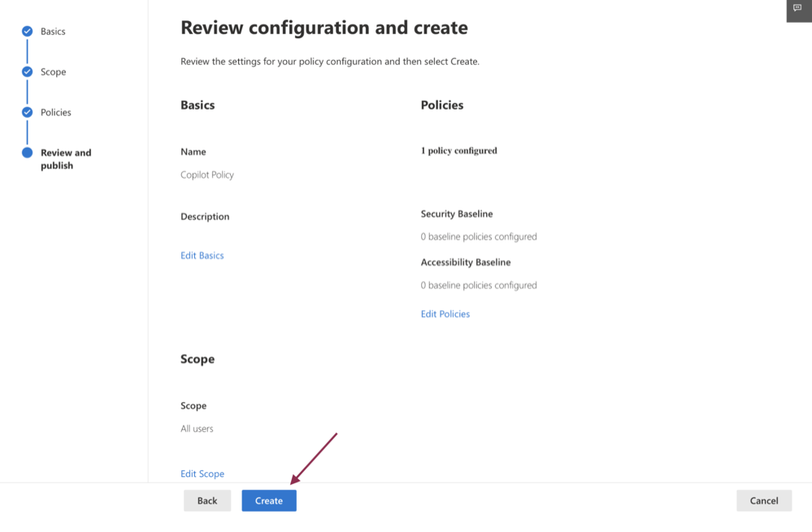Viewport: 812px width, 532px height.
Task: Click the feedback chat icon at top right
Action: pos(797,8)
